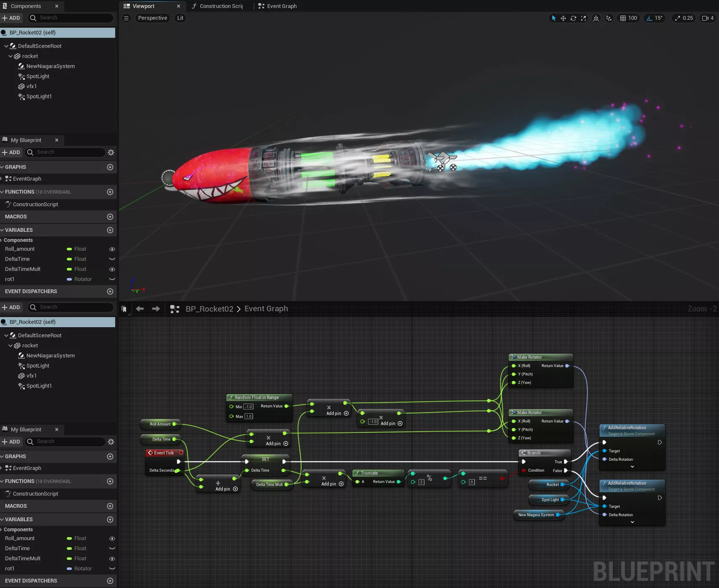Switch to the Rotate gizmo tool
The width and height of the screenshot is (719, 588).
[573, 18]
